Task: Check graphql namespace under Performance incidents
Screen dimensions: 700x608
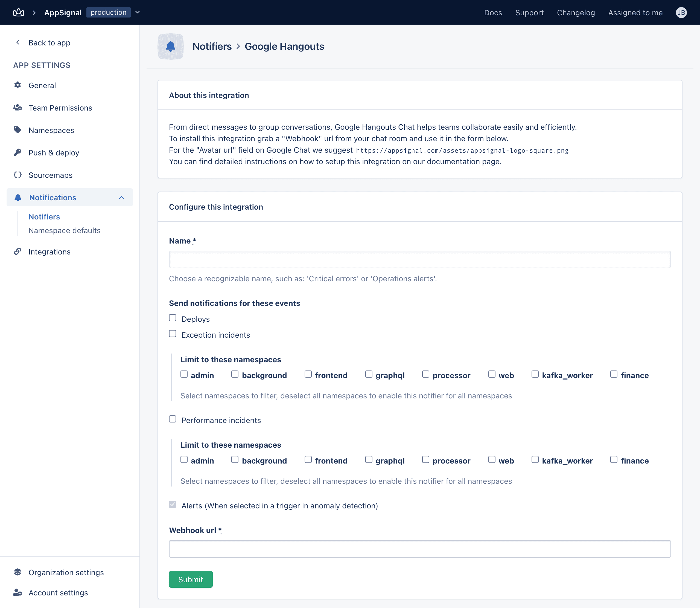Action: (369, 460)
